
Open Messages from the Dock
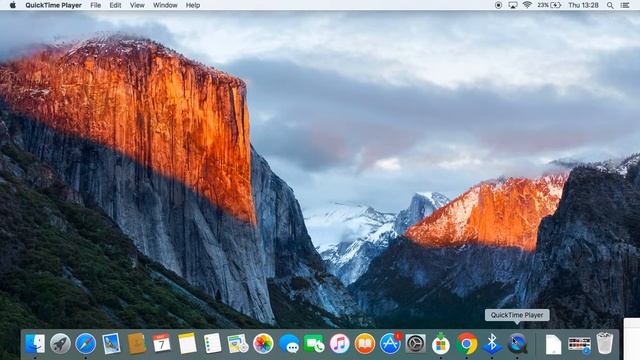coord(289,344)
